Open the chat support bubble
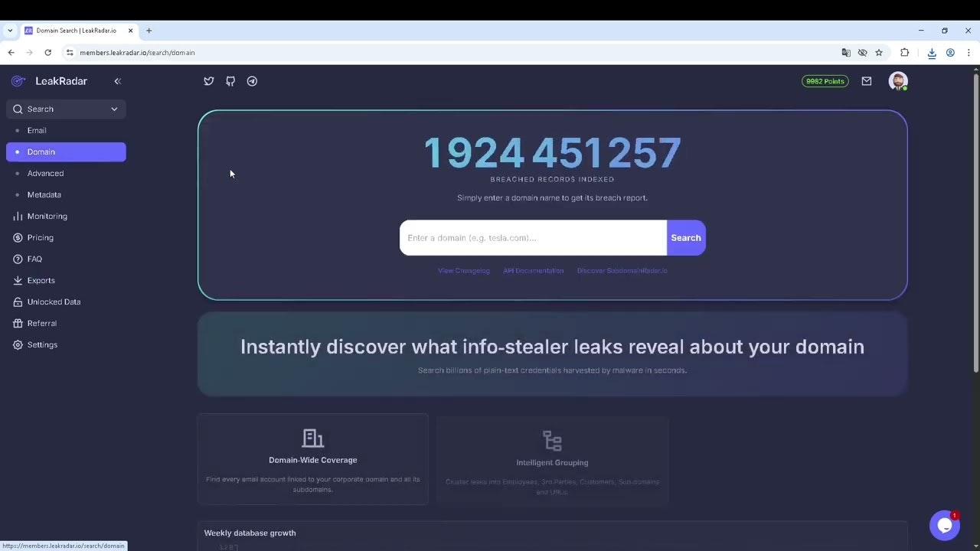This screenshot has height=551, width=980. [x=944, y=525]
